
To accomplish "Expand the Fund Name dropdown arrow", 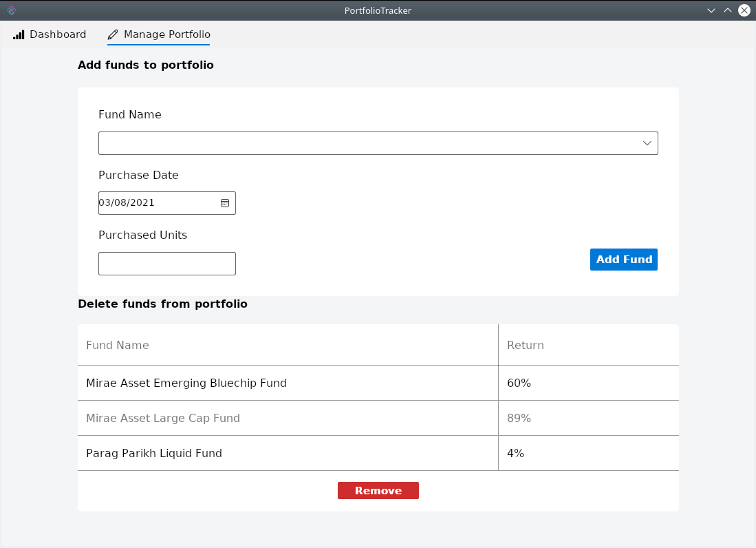I will pos(647,143).
